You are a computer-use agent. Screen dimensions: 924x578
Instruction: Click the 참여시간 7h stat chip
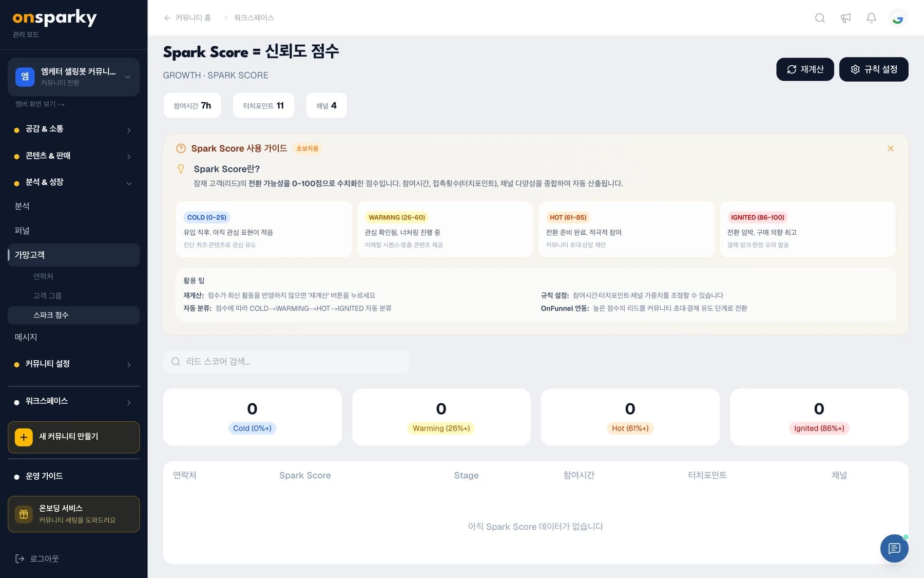coord(192,105)
